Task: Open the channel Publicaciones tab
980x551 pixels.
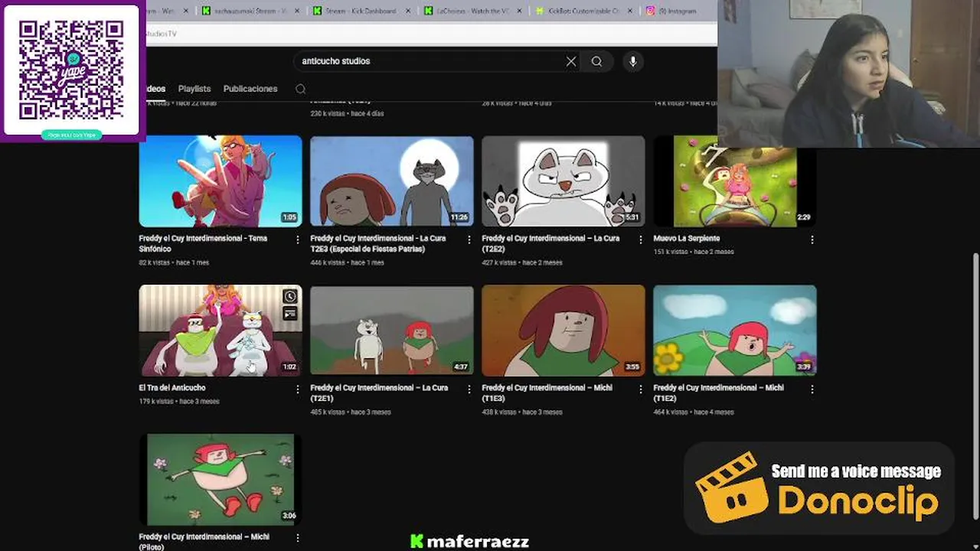Action: [250, 89]
